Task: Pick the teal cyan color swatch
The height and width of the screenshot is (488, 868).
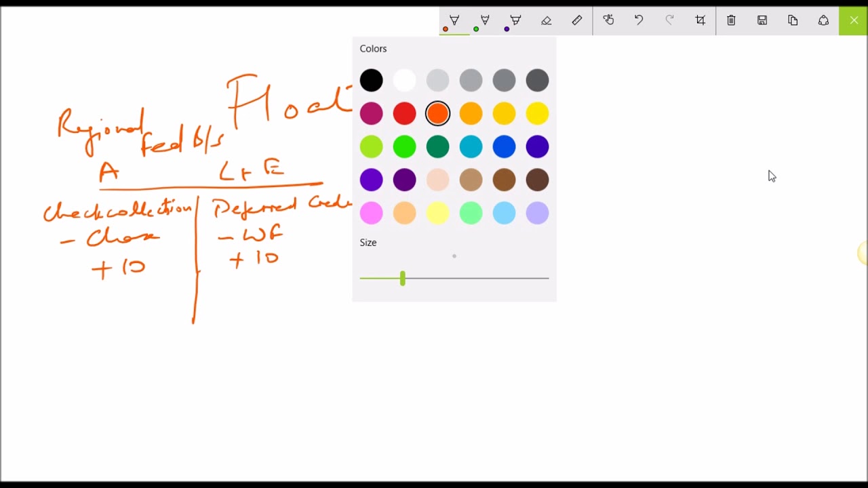Action: pyautogui.click(x=471, y=147)
